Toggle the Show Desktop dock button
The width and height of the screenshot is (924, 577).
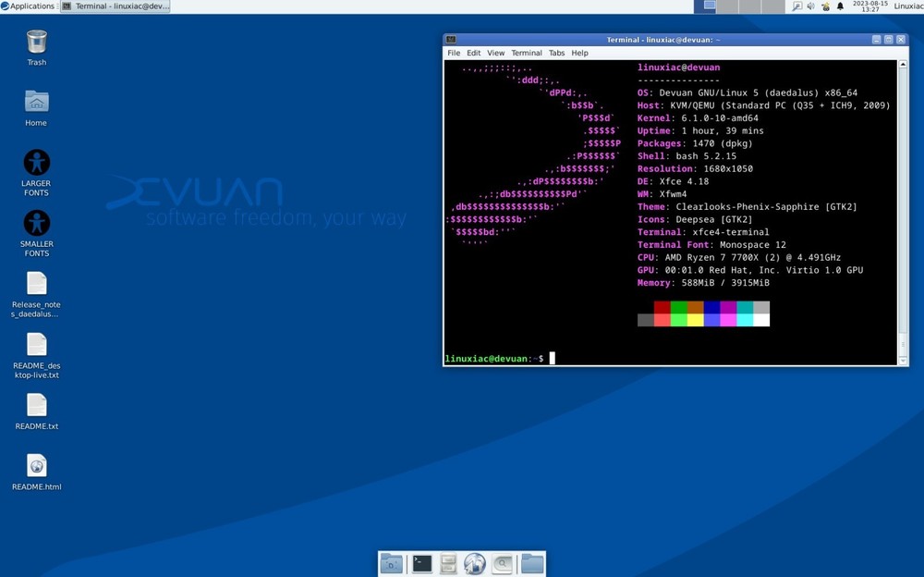coord(391,563)
